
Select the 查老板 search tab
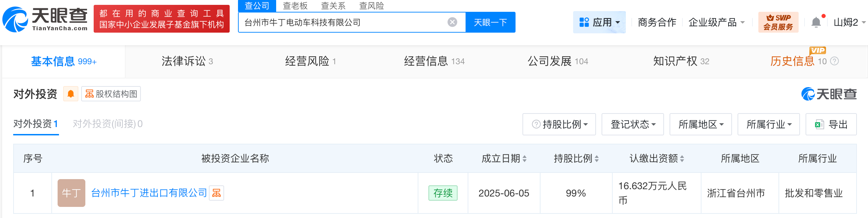click(x=295, y=6)
